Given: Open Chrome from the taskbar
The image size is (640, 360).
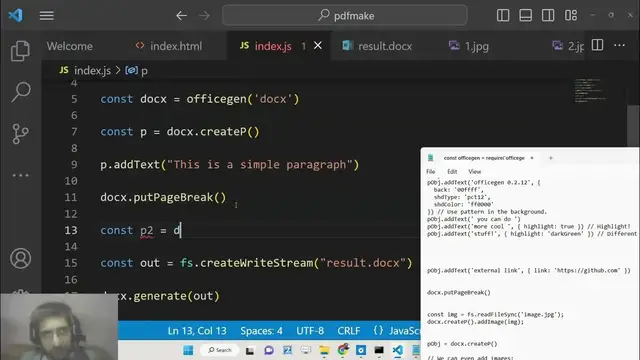Looking at the screenshot, I should tap(343, 350).
